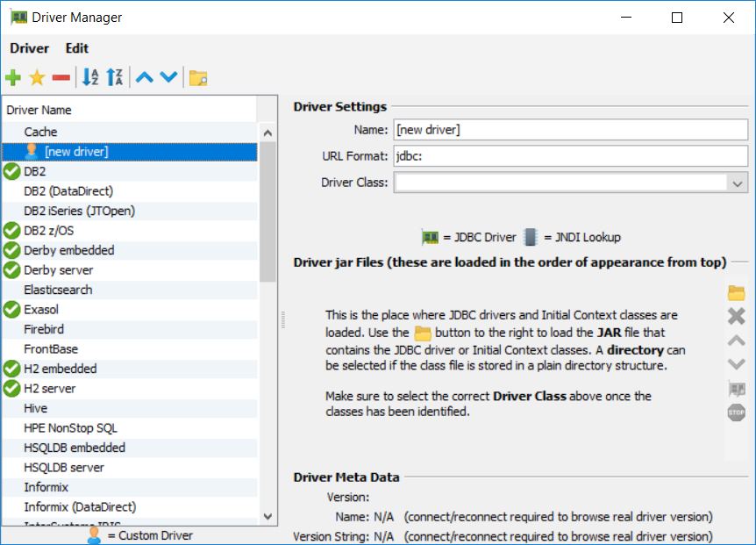This screenshot has width=756, height=545.
Task: Select DB2 (DataDirect) in the list
Action: tap(130, 191)
